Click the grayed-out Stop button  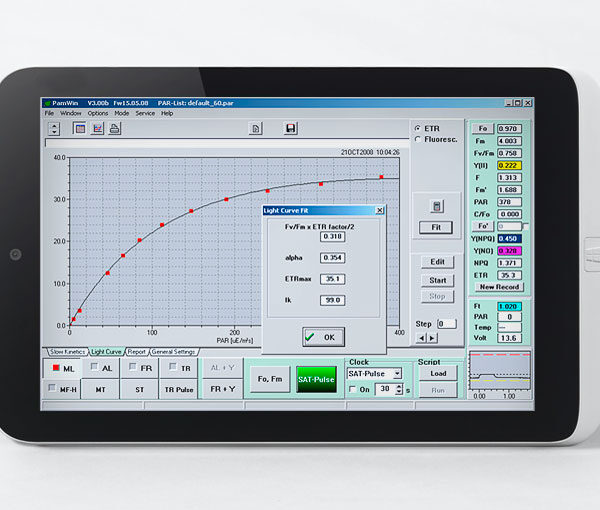(437, 297)
